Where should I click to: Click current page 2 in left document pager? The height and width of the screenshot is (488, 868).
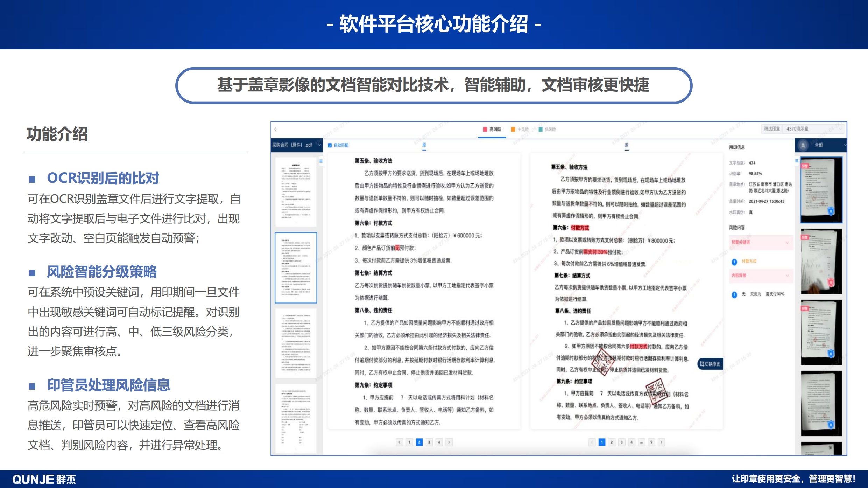click(x=419, y=442)
